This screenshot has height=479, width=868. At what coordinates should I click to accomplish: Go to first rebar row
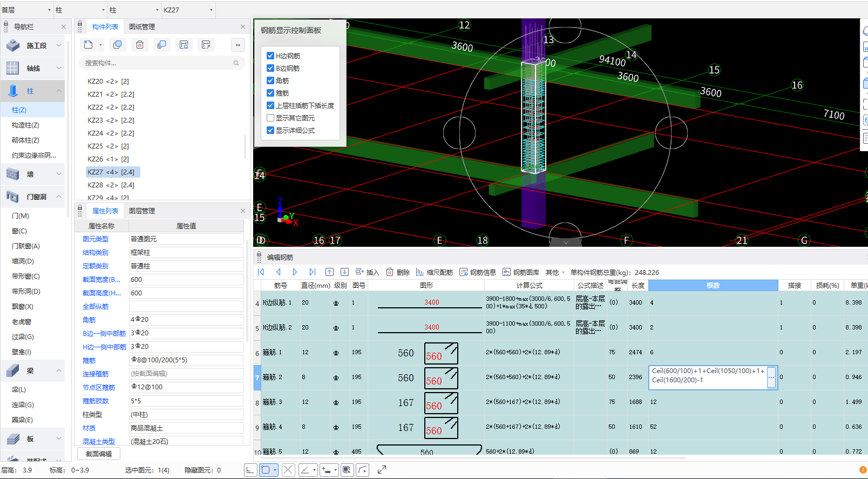261,272
